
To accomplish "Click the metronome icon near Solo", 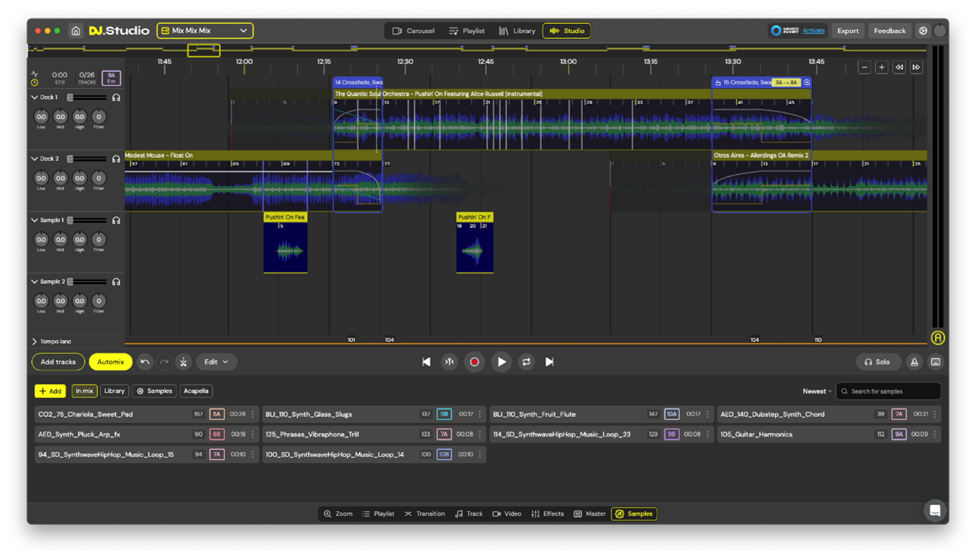I will 914,362.
